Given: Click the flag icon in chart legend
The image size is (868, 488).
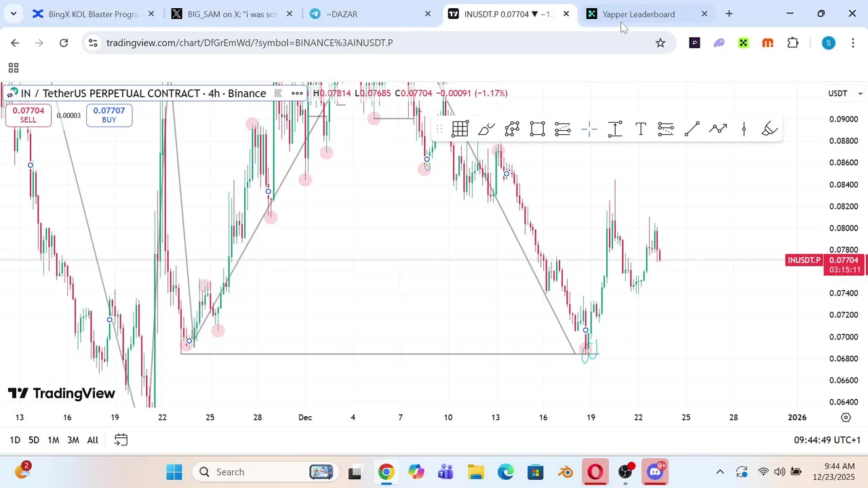Looking at the screenshot, I should [x=278, y=94].
